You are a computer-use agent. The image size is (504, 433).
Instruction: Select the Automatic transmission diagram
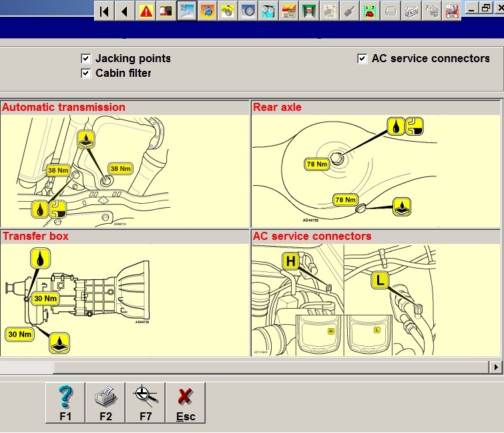tap(125, 170)
